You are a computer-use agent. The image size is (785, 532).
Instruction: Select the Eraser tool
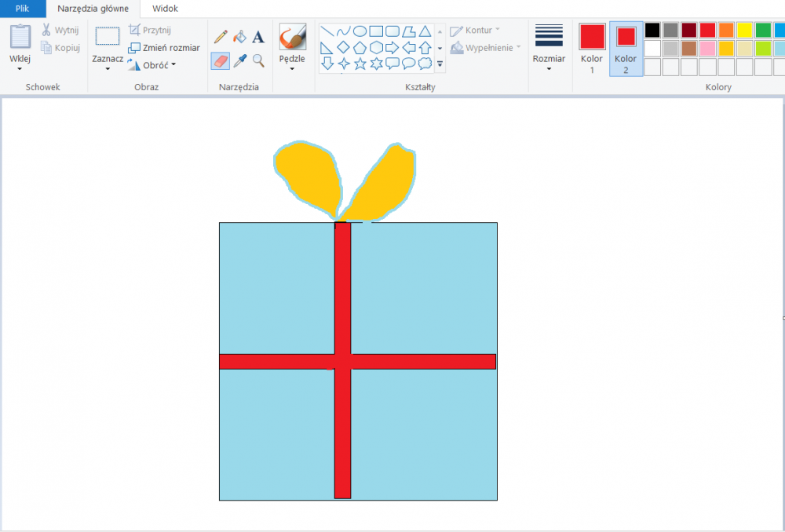[x=221, y=61]
